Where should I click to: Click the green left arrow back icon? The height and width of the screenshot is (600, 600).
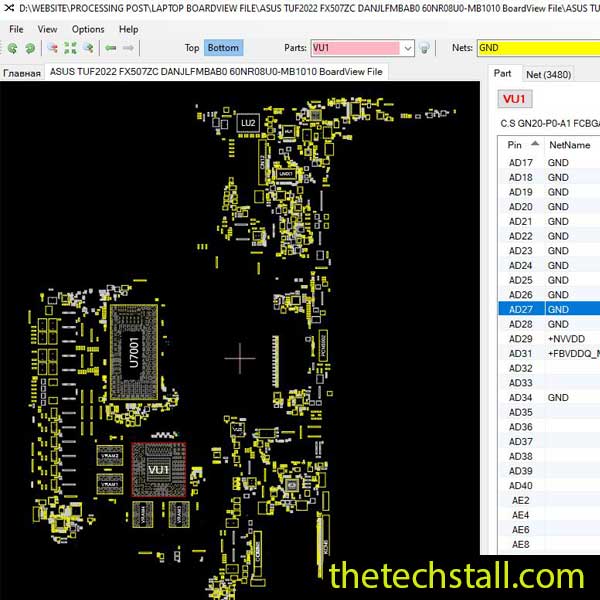(111, 48)
